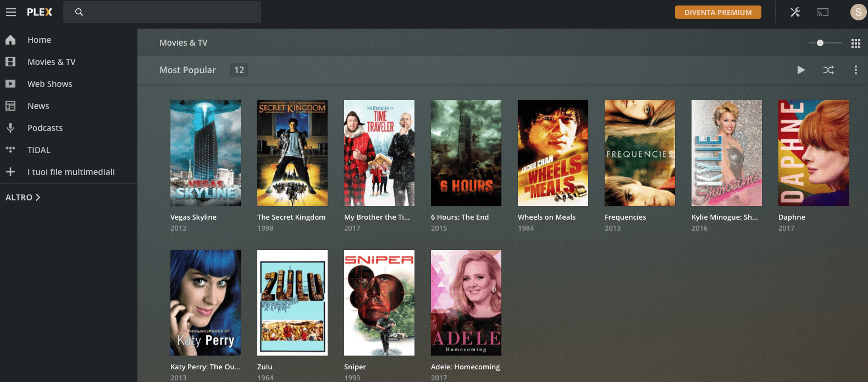
Task: Click the Vegas Skyline title text
Action: pyautogui.click(x=193, y=217)
